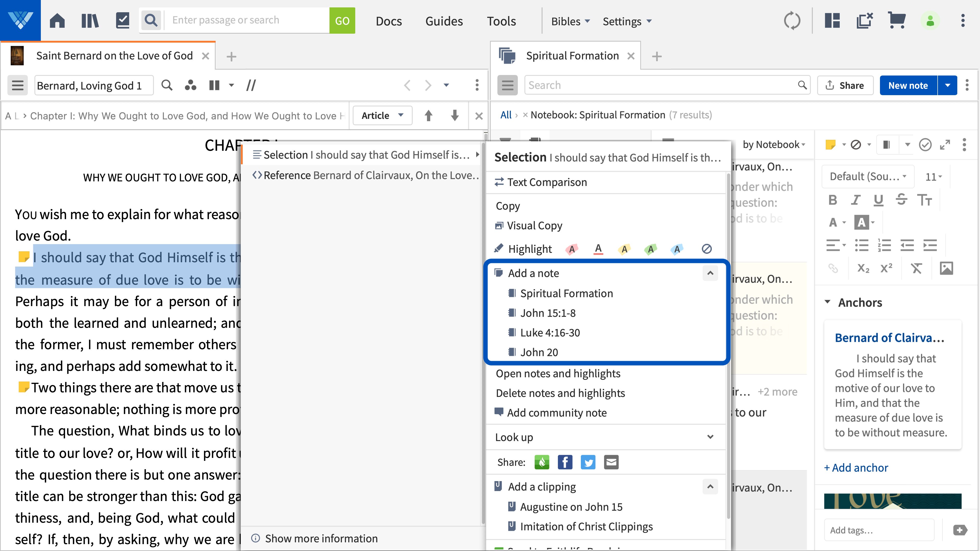Open the Library books icon
Screen dimensions: 980x551
pyautogui.click(x=90, y=20)
